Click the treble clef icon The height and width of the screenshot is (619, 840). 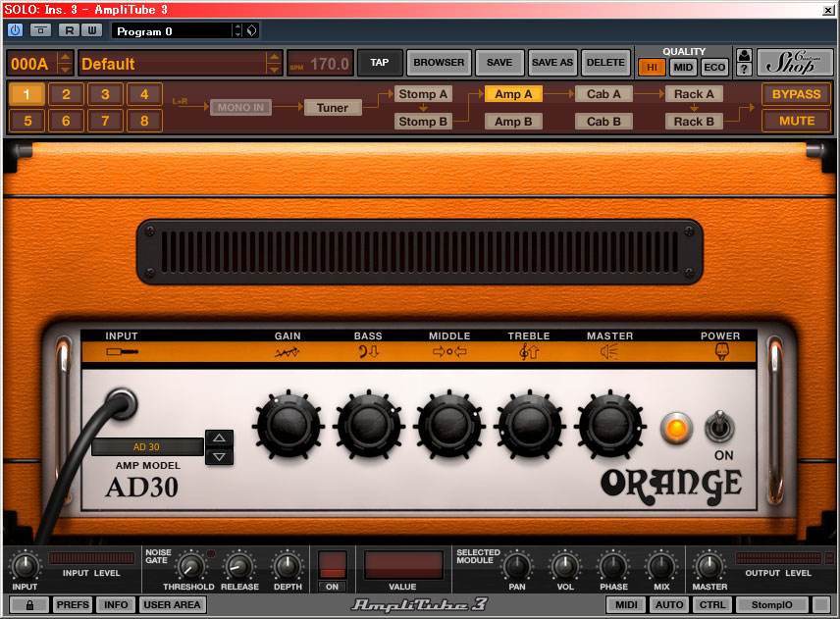click(x=529, y=352)
